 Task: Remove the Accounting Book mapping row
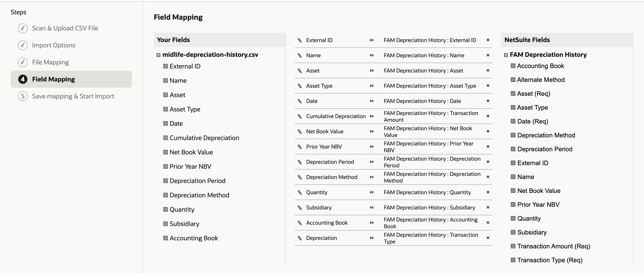488,223
